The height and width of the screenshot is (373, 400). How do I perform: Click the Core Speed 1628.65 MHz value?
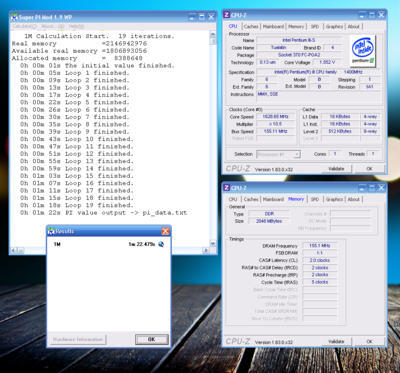click(x=275, y=117)
